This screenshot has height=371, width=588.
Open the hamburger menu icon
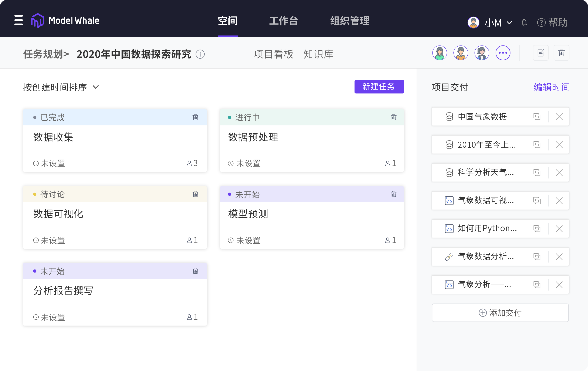pos(19,20)
